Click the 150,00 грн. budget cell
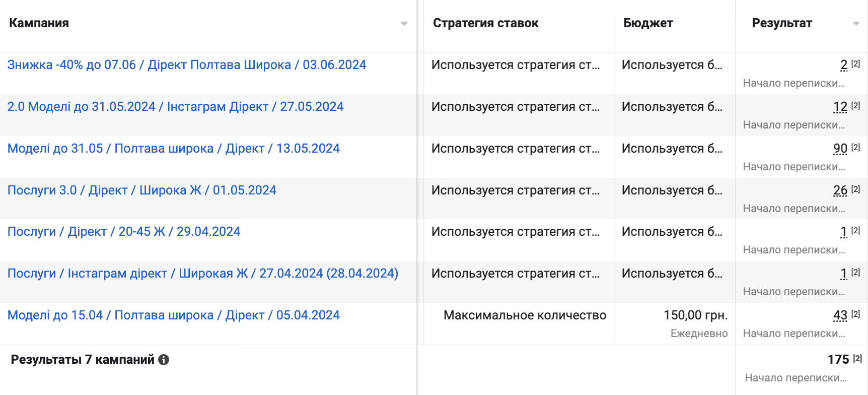 (696, 315)
